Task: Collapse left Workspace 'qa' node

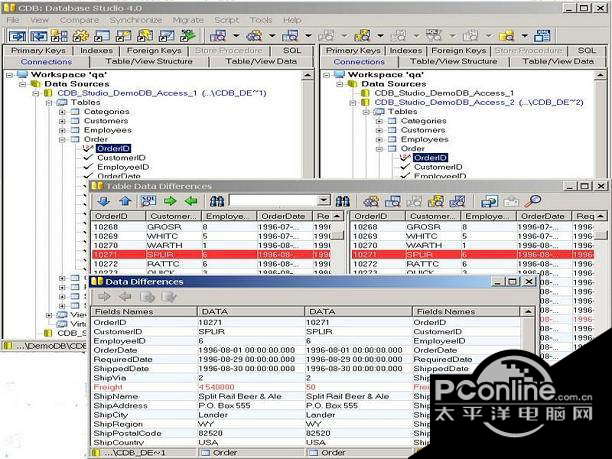Action: pos(9,75)
